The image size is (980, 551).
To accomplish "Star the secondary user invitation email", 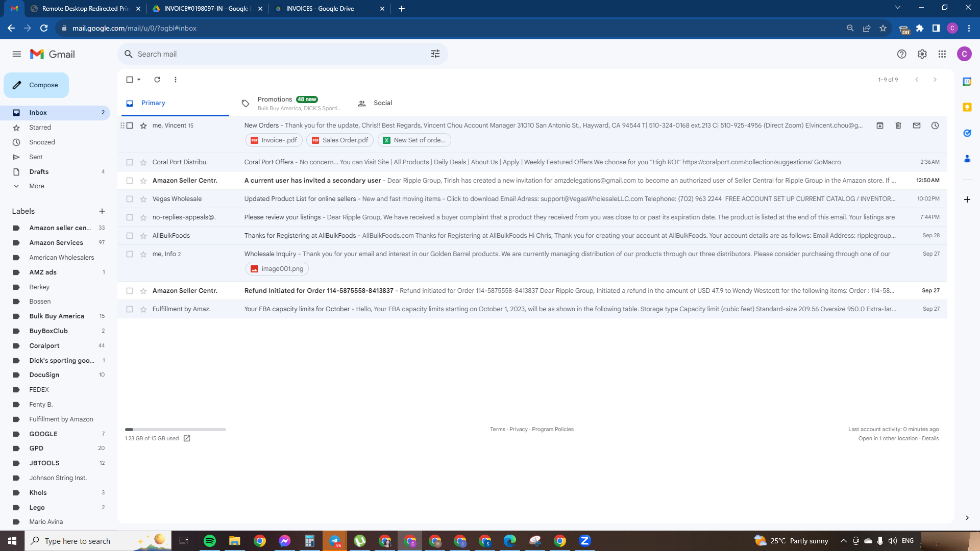I will [143, 181].
